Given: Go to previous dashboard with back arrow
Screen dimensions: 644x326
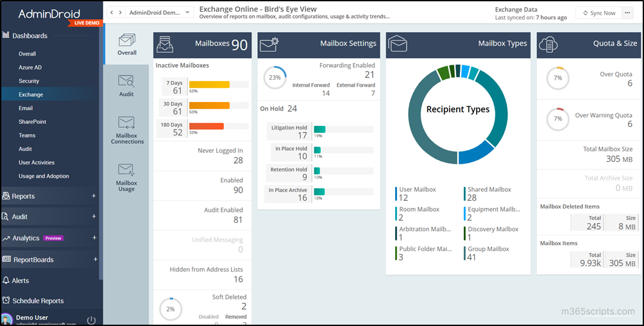Looking at the screenshot, I should pyautogui.click(x=112, y=12).
